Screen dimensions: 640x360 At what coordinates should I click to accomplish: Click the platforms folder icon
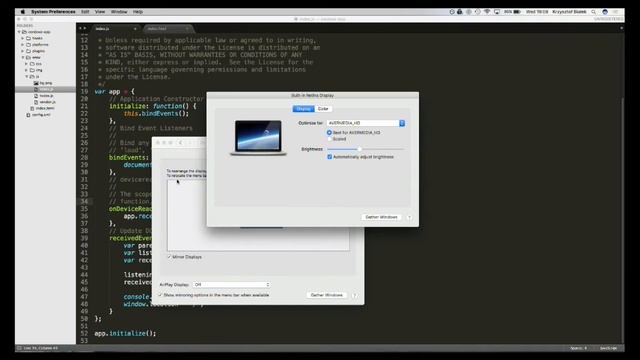[x=29, y=45]
